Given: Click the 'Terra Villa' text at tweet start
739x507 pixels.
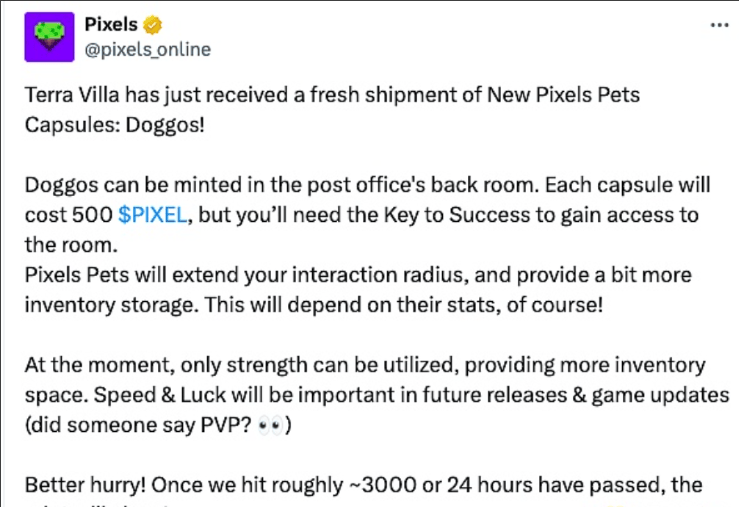Looking at the screenshot, I should (74, 95).
